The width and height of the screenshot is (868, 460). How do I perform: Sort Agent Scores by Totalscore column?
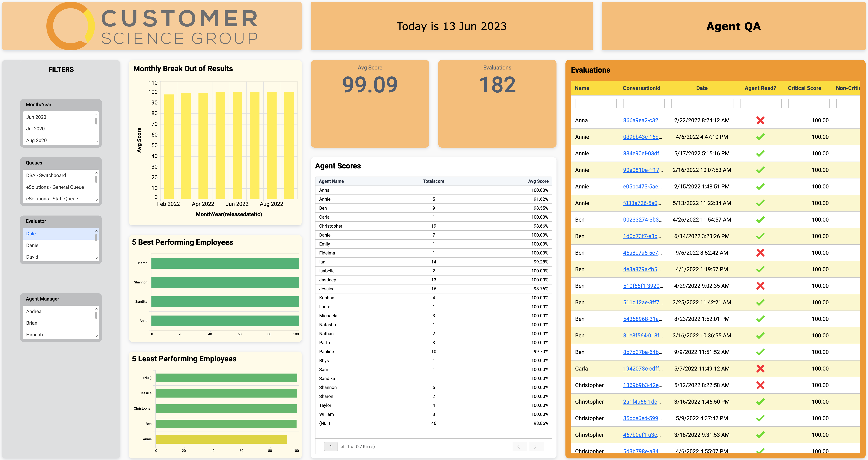[433, 181]
